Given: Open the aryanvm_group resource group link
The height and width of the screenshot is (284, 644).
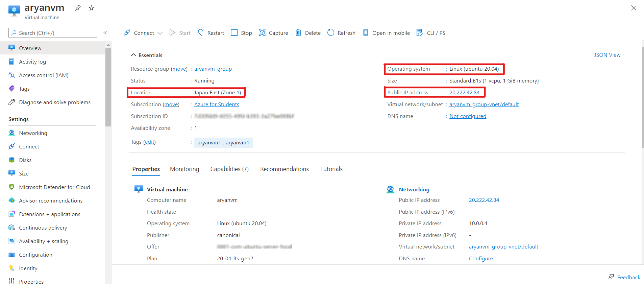Looking at the screenshot, I should point(213,69).
